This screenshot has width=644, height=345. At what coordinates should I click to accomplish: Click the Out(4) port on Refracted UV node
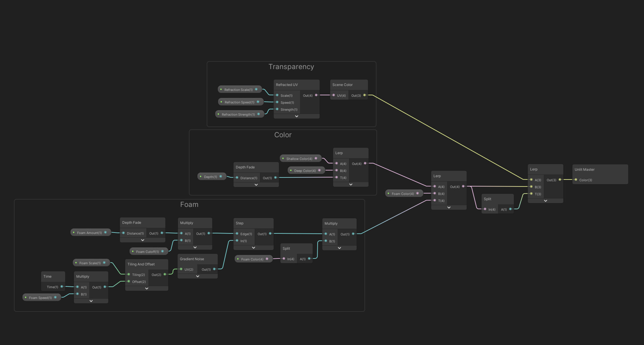316,95
